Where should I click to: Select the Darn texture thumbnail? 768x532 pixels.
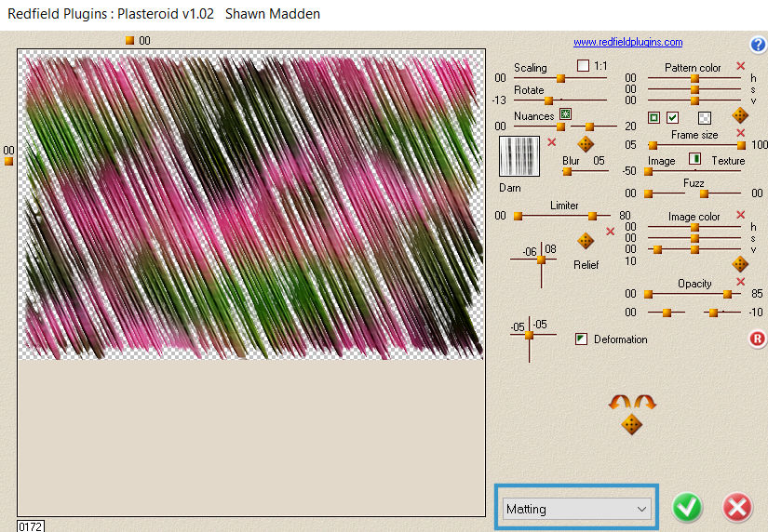[x=519, y=156]
